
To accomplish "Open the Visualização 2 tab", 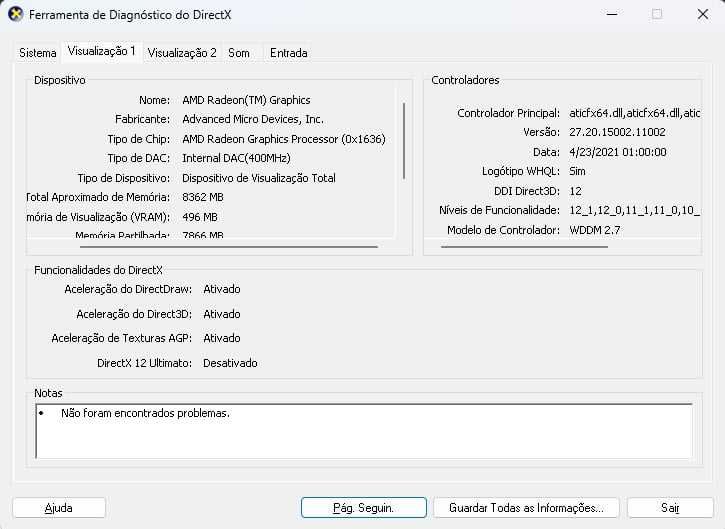I will point(182,53).
